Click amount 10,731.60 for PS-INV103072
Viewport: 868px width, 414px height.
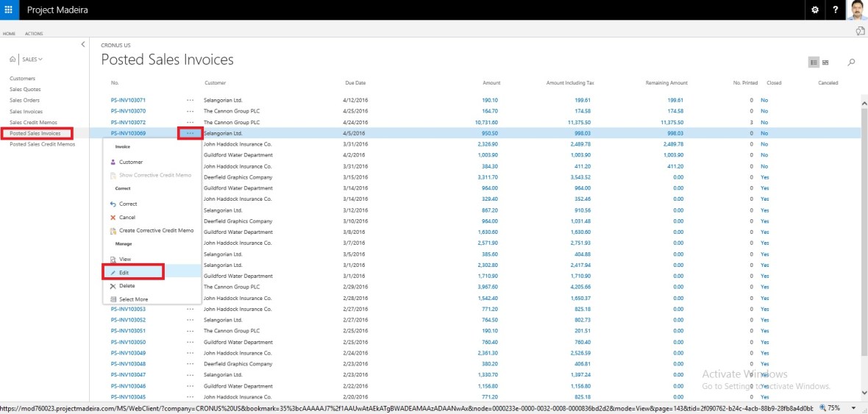486,122
